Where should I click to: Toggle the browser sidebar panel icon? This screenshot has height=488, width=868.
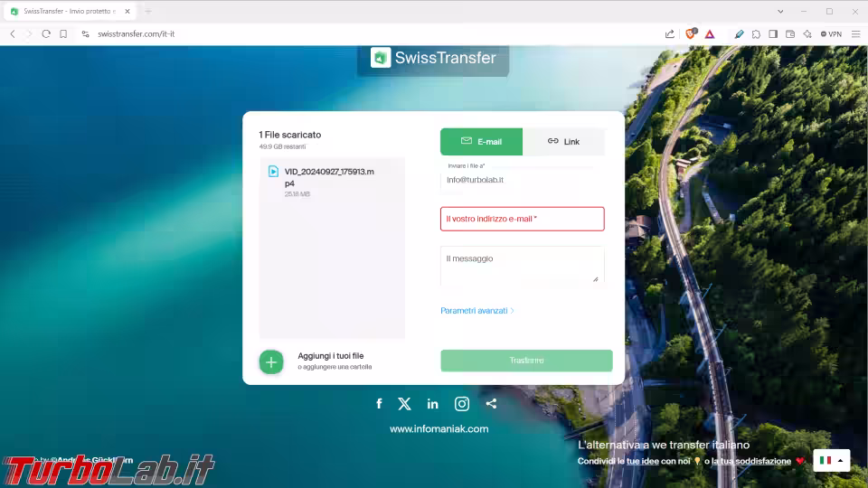tap(773, 33)
